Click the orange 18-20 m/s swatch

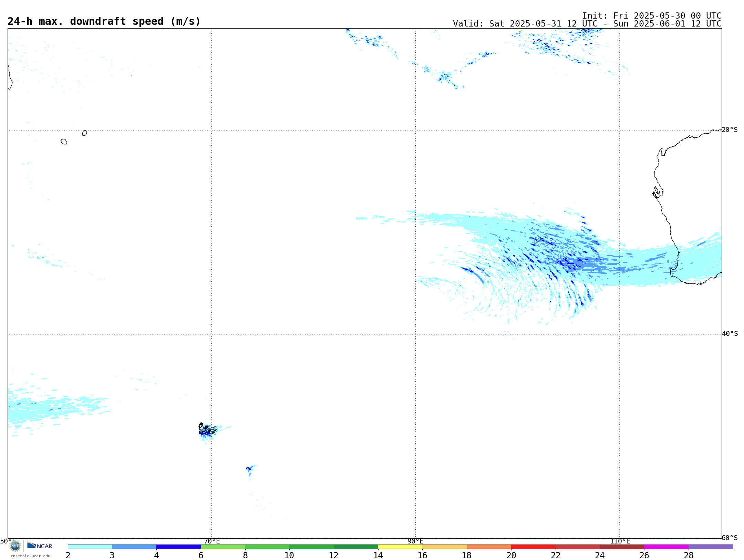click(x=489, y=547)
